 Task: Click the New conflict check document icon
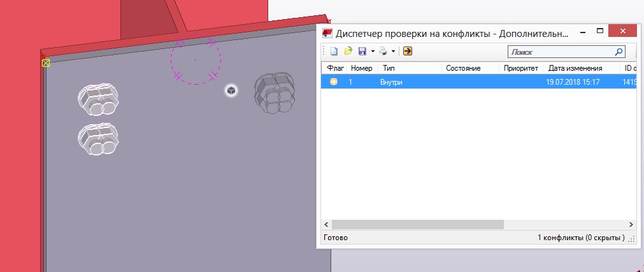[x=334, y=52]
